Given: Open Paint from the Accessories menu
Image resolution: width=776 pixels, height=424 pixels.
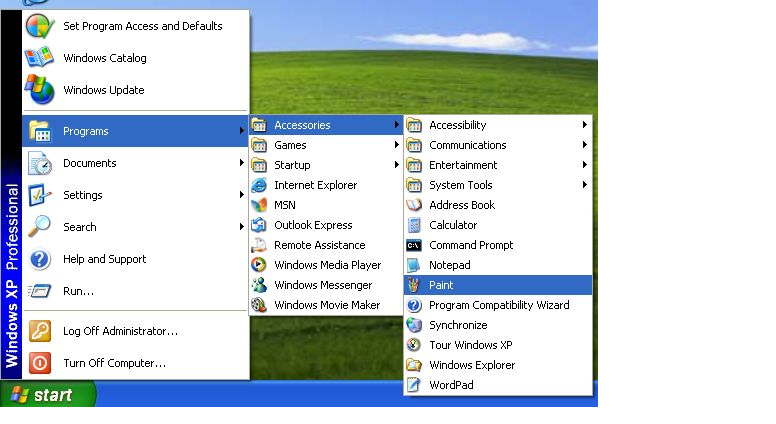Looking at the screenshot, I should coord(498,285).
